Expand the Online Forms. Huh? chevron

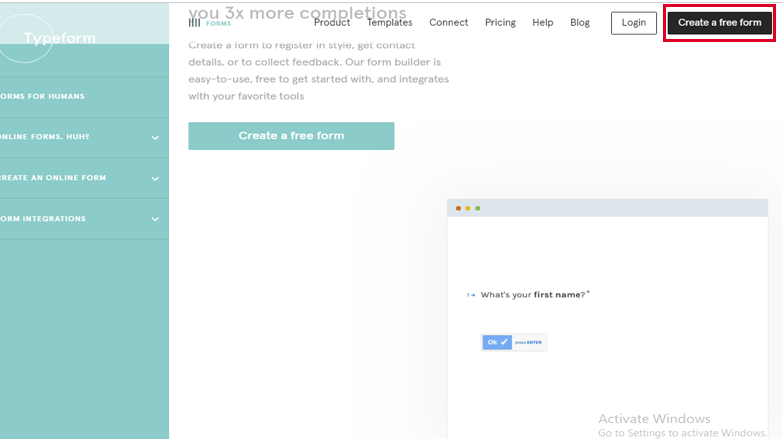pos(155,138)
